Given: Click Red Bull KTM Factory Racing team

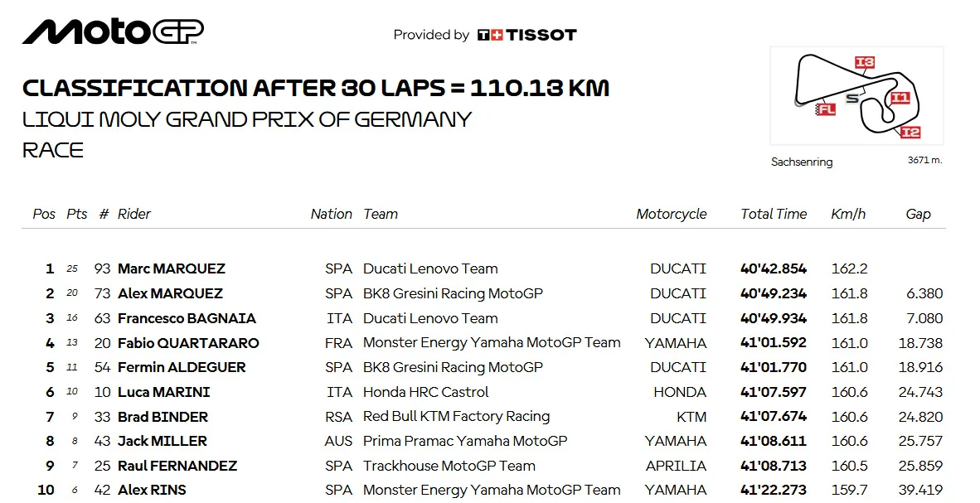Looking at the screenshot, I should pos(456,416).
